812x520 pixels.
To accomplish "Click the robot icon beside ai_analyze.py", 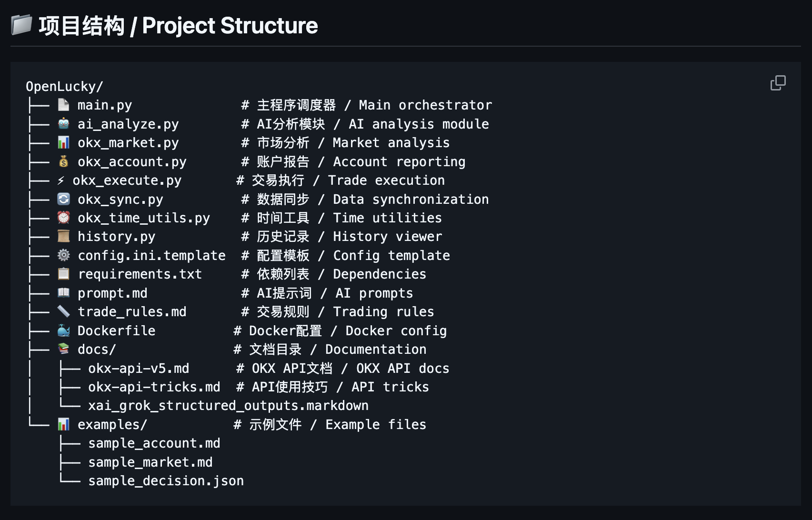I will 63,124.
